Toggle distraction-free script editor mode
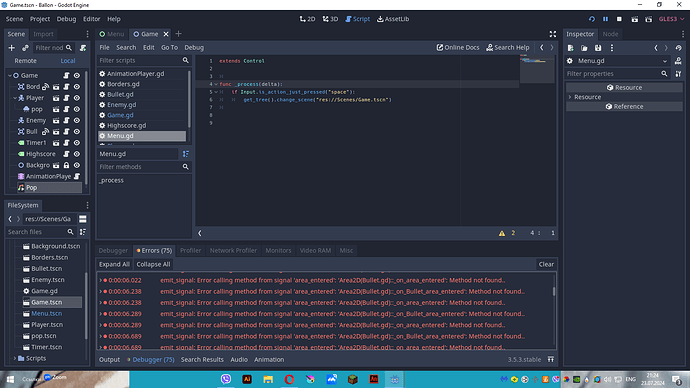This screenshot has height=388, width=690. click(x=553, y=34)
